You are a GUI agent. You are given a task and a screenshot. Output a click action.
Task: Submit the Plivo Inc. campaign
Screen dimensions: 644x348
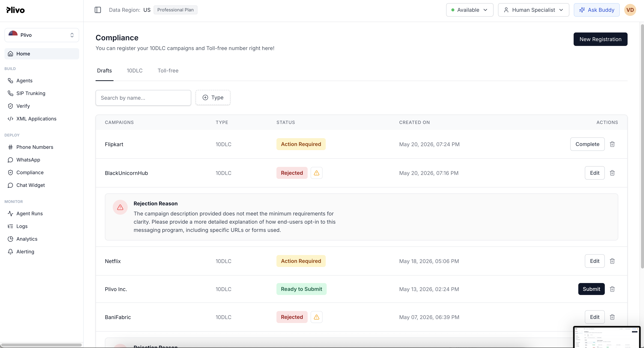point(591,289)
